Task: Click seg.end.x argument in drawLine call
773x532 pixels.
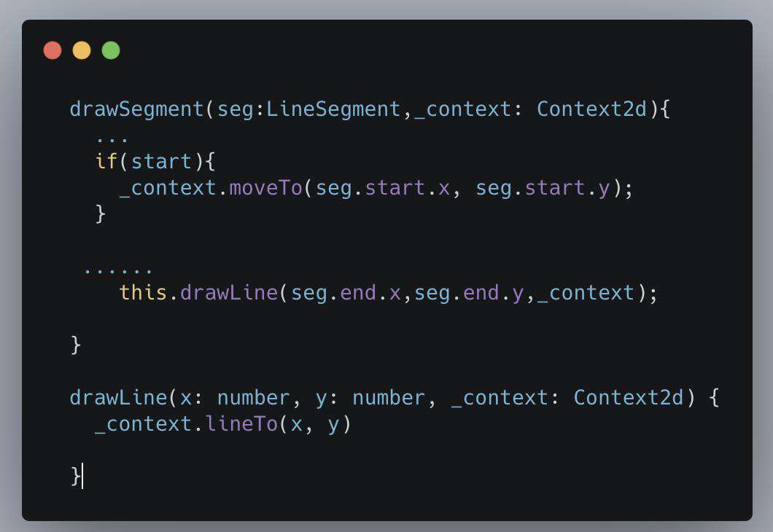Action: [346, 293]
